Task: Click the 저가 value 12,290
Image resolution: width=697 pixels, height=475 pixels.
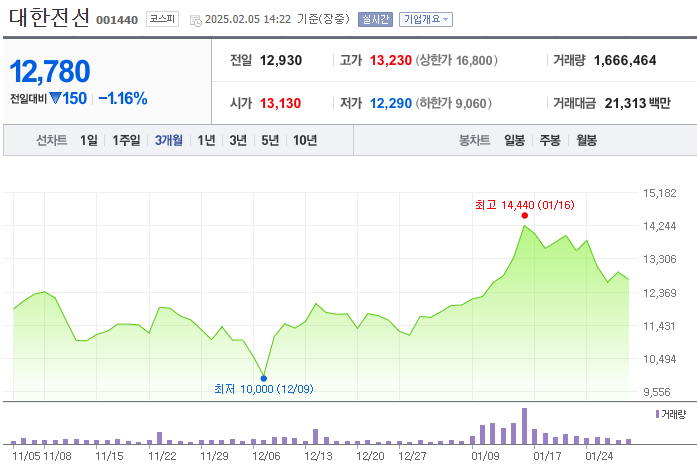Action: pos(391,104)
